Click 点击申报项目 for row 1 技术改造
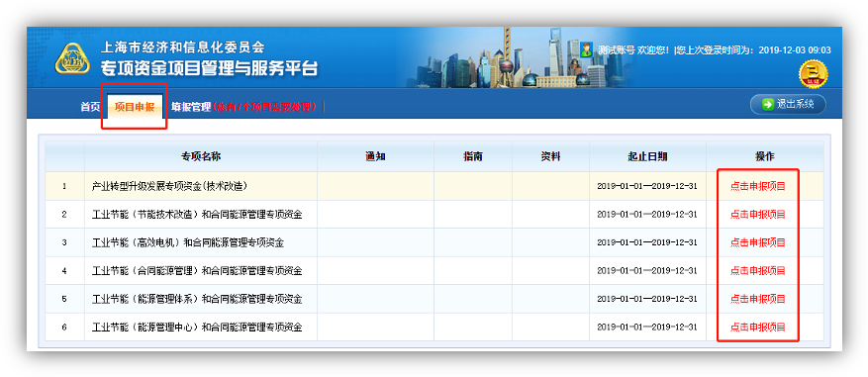This screenshot has width=868, height=377. click(x=757, y=186)
